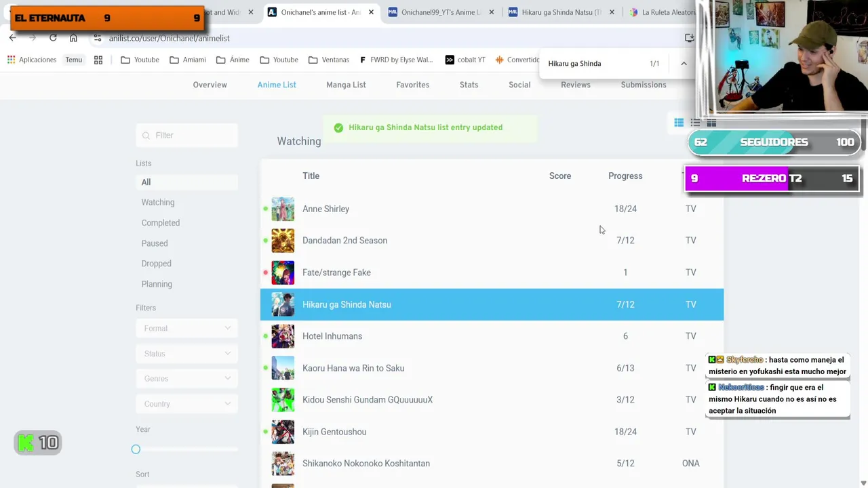Show only the Planning list

(x=157, y=284)
